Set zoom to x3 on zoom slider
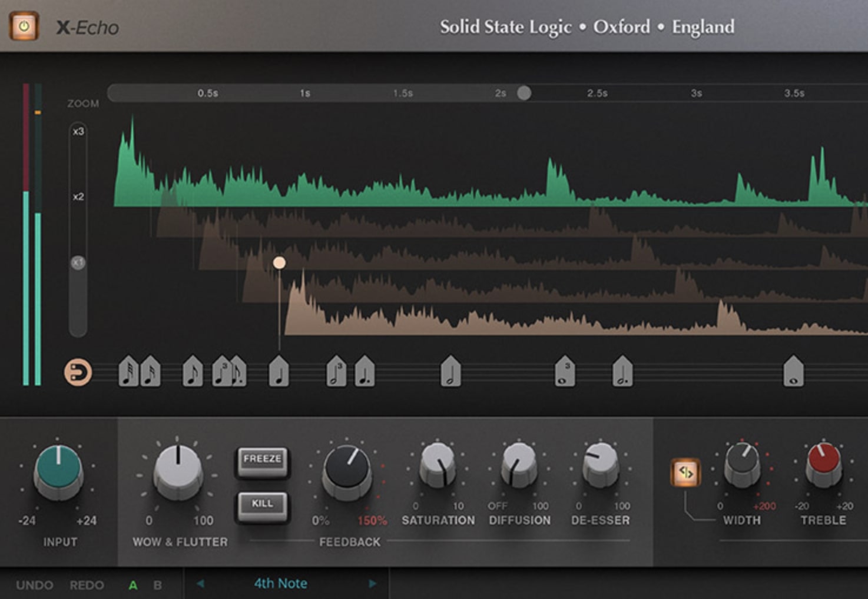 [78, 131]
